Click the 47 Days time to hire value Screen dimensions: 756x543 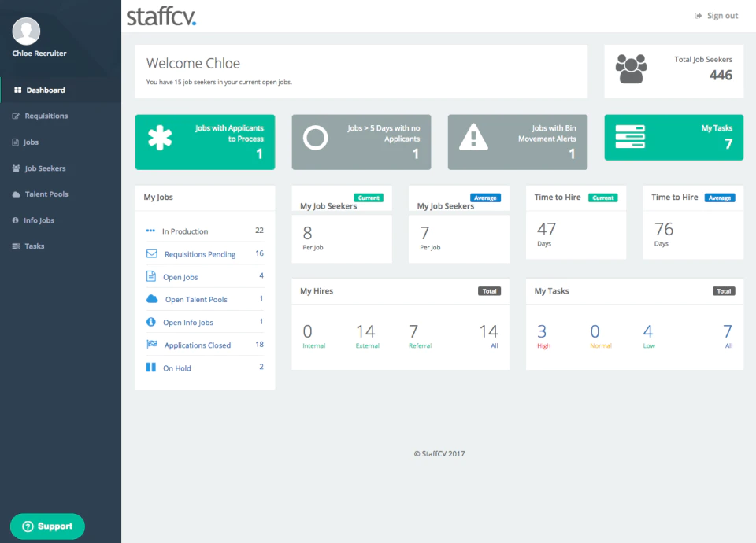pyautogui.click(x=547, y=229)
